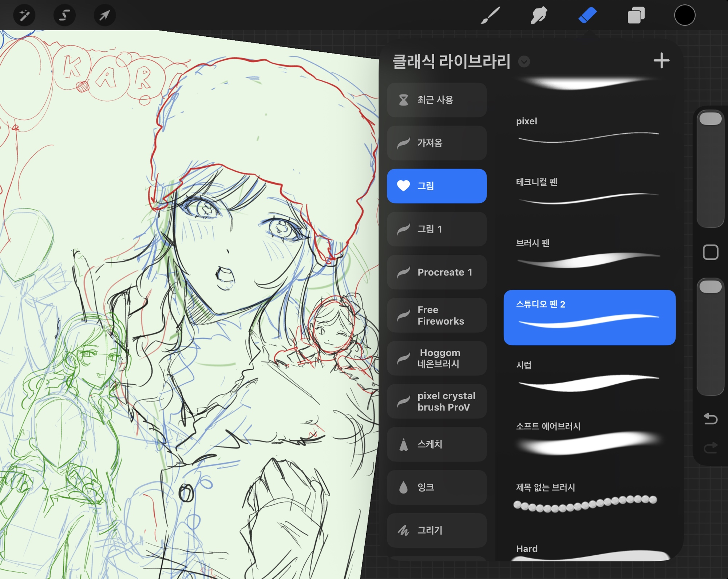Tap the redo arrow
728x579 pixels.
coord(710,448)
